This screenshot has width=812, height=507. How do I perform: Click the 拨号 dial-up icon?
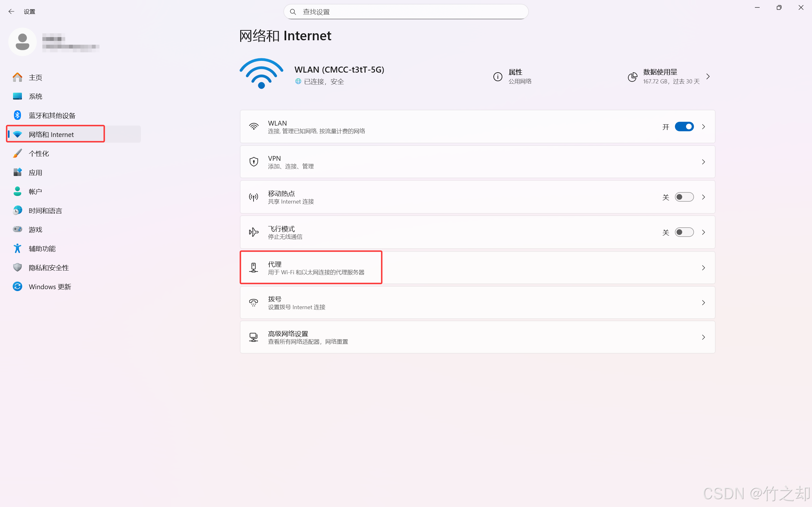254,302
